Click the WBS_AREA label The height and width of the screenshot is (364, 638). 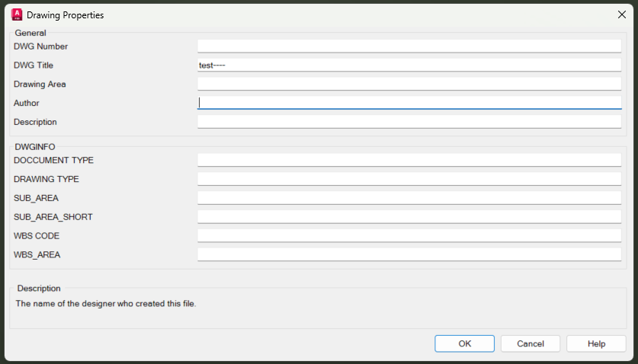(x=37, y=254)
